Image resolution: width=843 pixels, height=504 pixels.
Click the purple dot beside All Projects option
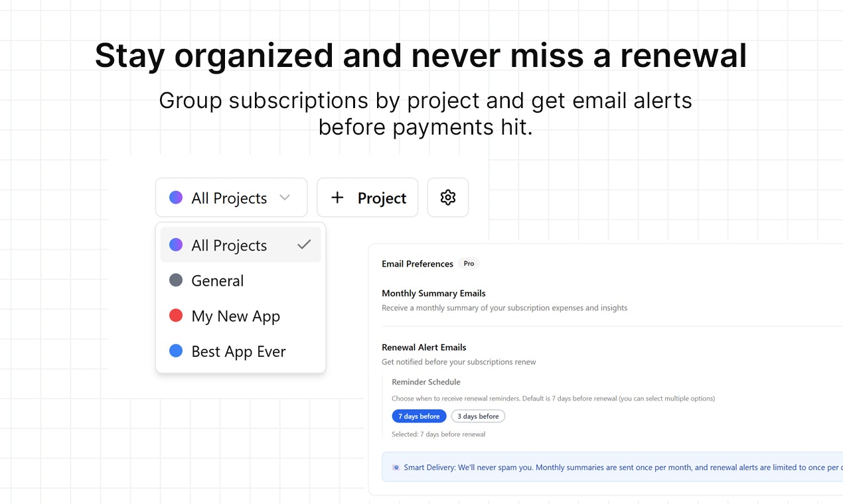(x=176, y=245)
